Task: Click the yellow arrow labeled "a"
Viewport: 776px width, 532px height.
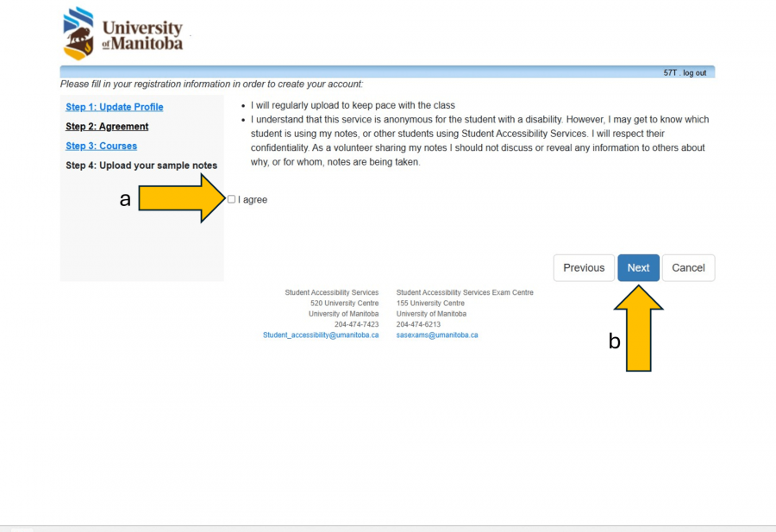Action: (x=177, y=198)
